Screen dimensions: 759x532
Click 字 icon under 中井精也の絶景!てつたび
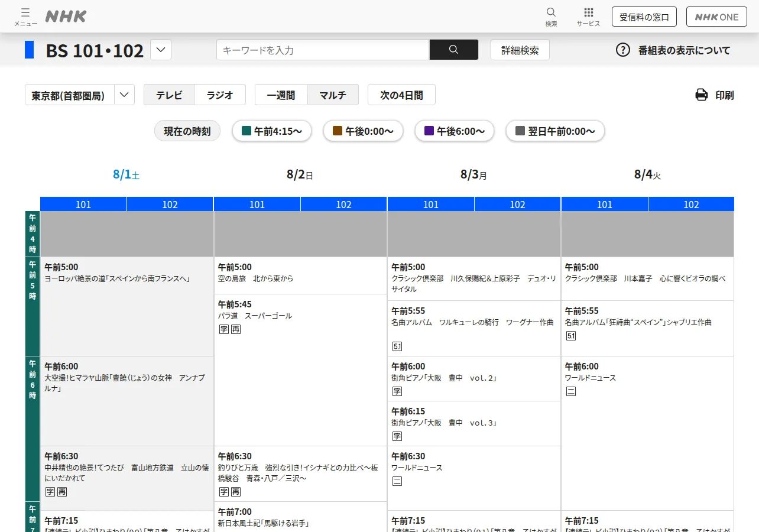(x=50, y=492)
